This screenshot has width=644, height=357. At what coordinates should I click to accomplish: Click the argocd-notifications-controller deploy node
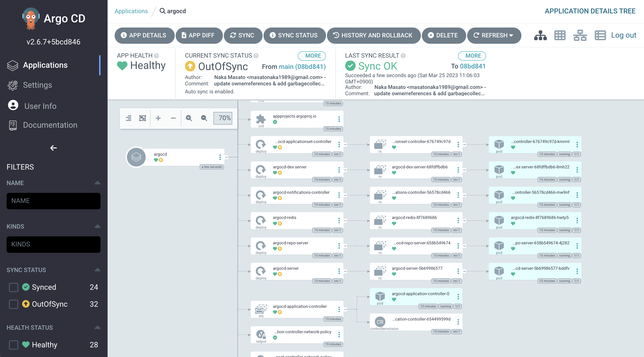click(x=297, y=195)
